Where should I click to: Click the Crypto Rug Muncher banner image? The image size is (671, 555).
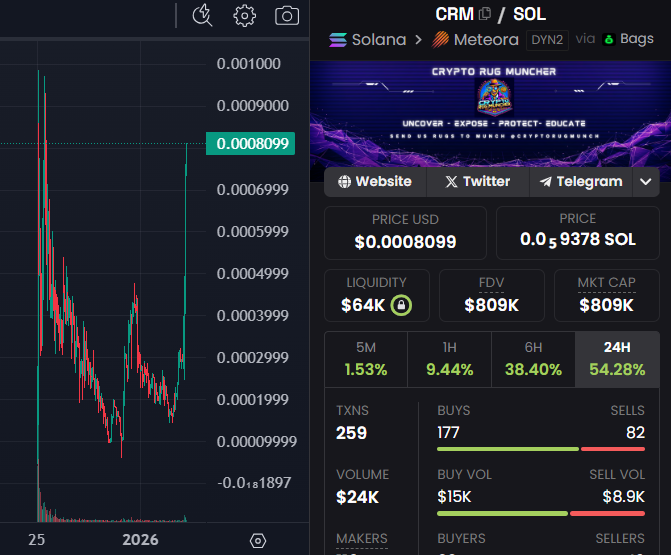pyautogui.click(x=490, y=113)
